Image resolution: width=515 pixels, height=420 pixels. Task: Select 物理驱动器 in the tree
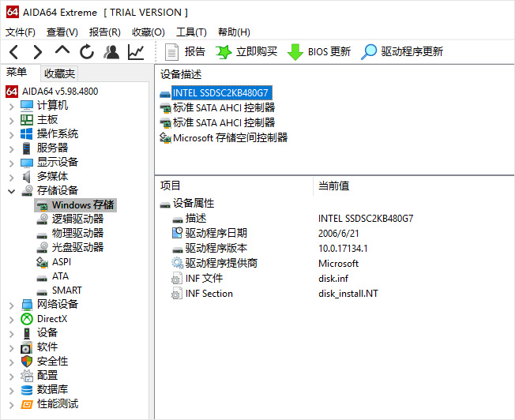click(77, 233)
